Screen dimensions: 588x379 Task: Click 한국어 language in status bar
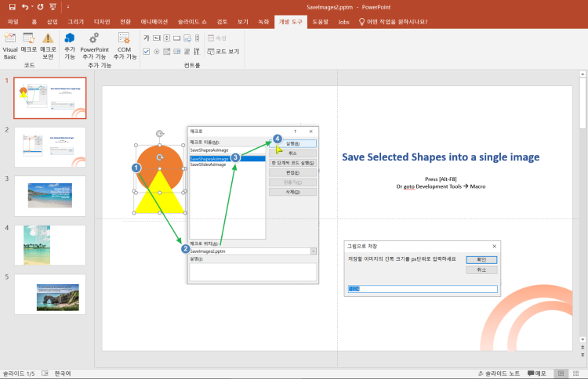(63, 374)
